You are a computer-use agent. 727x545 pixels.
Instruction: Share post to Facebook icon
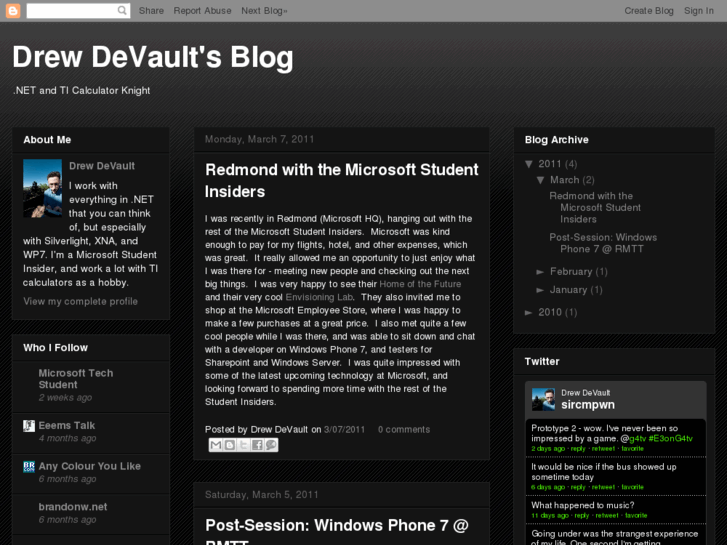257,445
